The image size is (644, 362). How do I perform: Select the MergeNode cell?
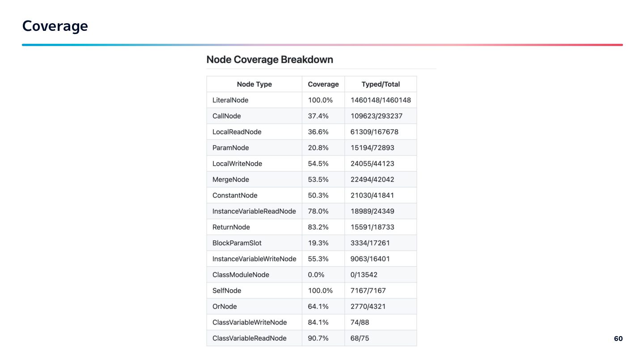[231, 180]
